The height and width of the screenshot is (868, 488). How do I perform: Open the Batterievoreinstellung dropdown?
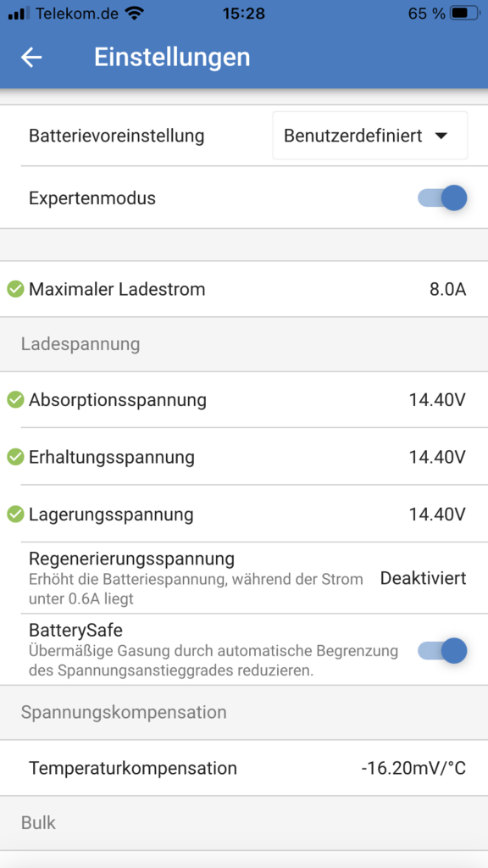(370, 136)
